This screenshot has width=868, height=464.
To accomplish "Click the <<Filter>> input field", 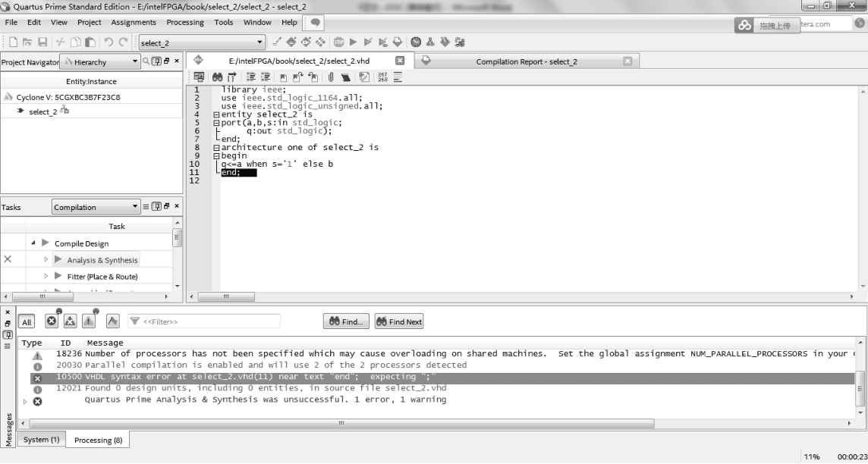I will [204, 321].
